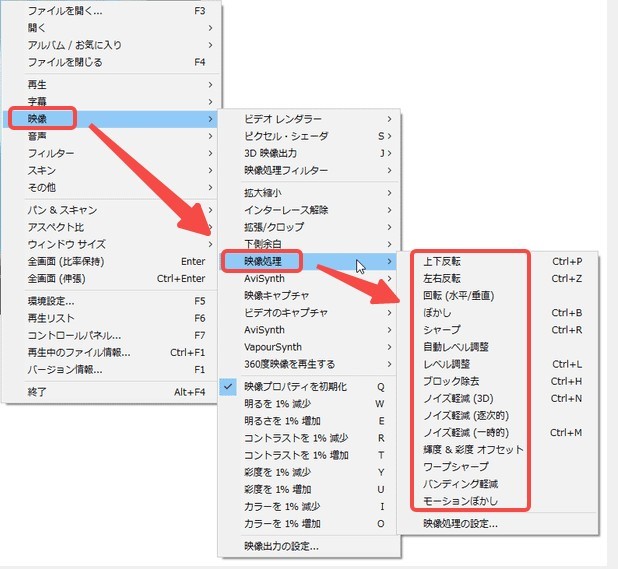The image size is (618, 569).
Task: Expand the 開く submenu arrow
Action: click(210, 28)
